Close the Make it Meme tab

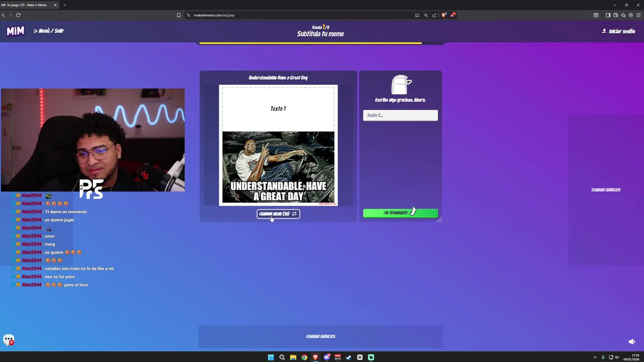(x=55, y=5)
